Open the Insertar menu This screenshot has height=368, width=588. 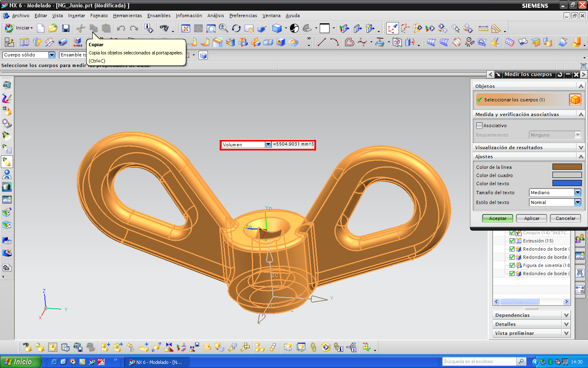(76, 16)
